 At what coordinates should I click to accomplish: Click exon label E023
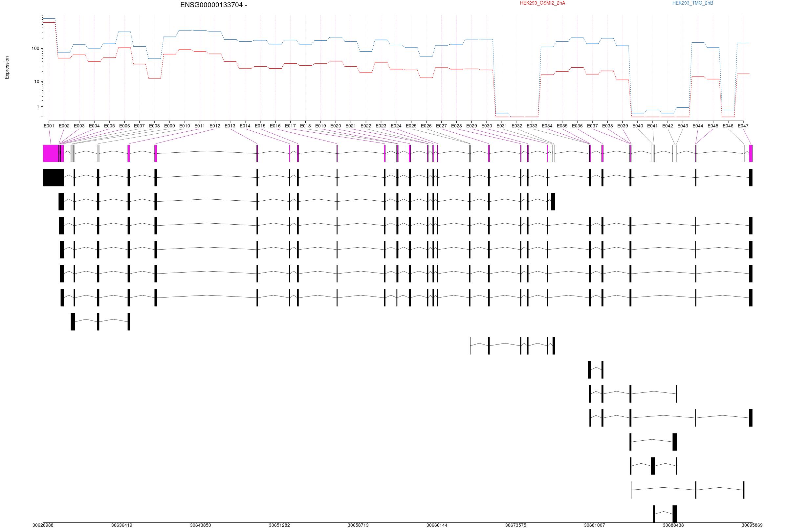coord(381,126)
